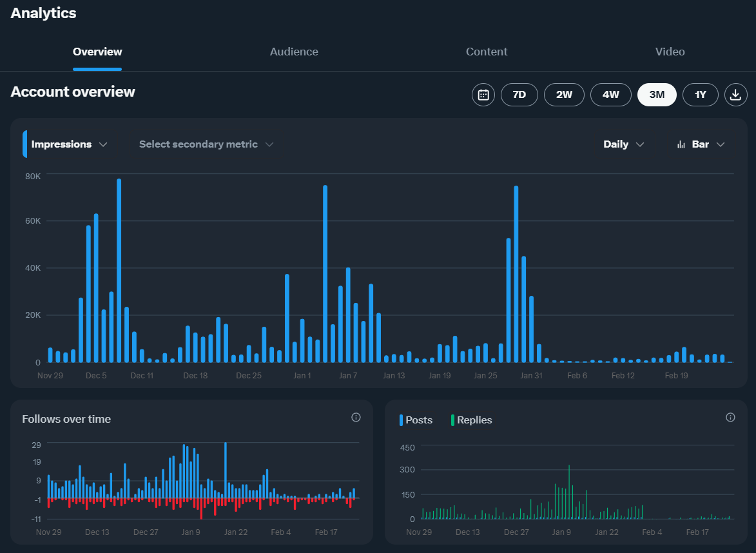Switch to the 1Y time range

coord(700,95)
